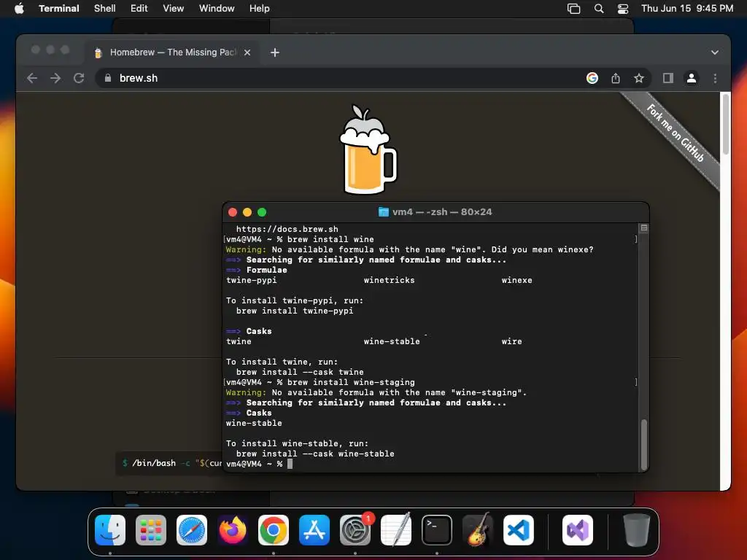This screenshot has width=747, height=560.
Task: Open System Settings from the Dock
Action: click(355, 530)
